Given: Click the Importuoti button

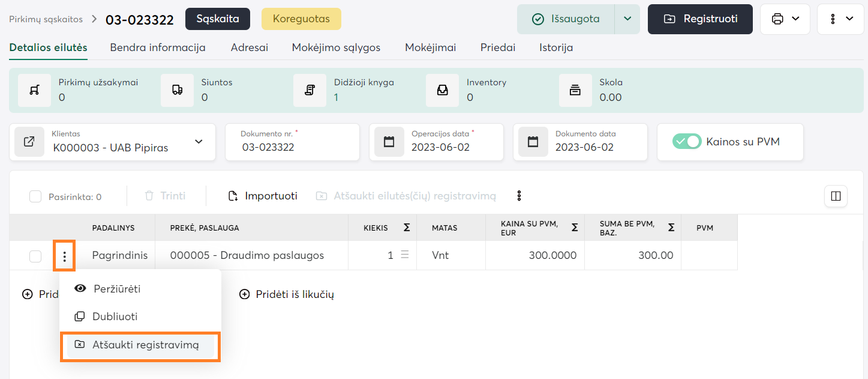Looking at the screenshot, I should click(x=263, y=196).
